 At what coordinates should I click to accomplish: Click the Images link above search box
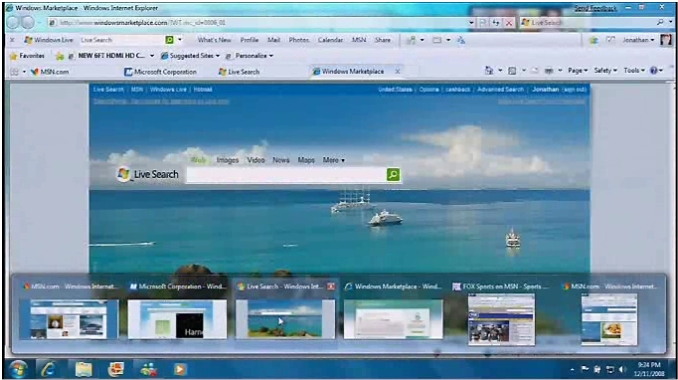coord(227,160)
